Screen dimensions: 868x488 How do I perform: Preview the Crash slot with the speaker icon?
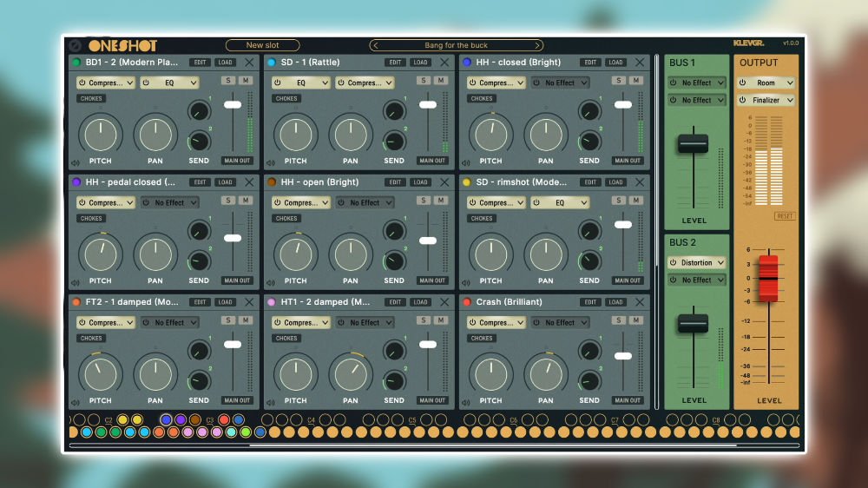click(x=466, y=402)
